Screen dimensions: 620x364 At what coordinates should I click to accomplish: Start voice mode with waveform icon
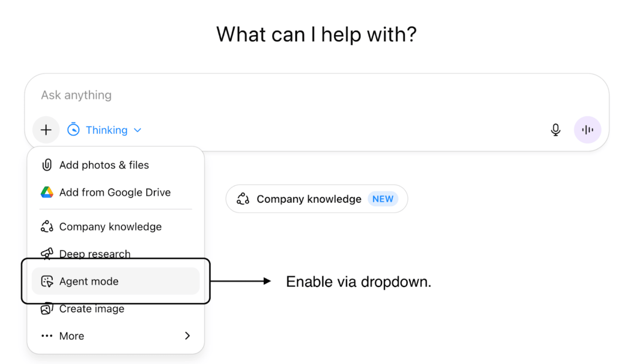(x=587, y=130)
